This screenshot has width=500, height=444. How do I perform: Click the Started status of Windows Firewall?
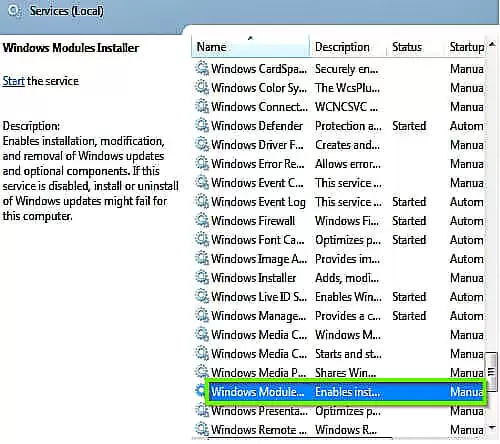(x=409, y=221)
